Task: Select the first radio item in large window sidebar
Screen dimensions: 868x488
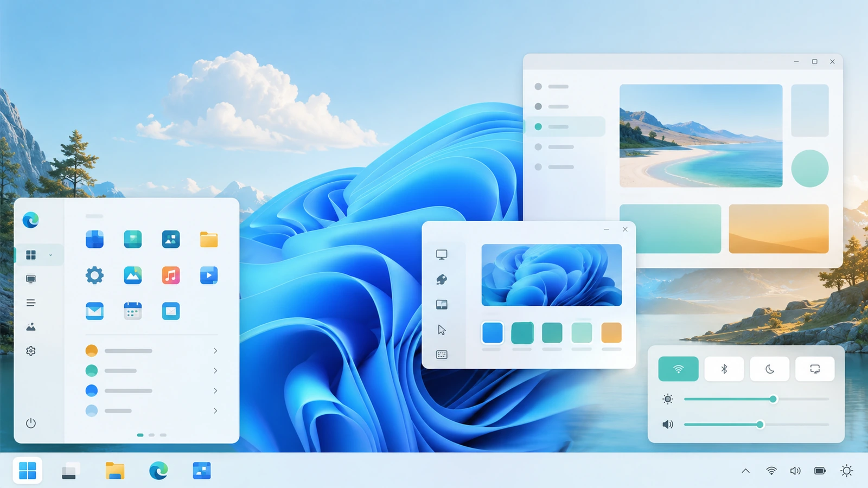Action: click(538, 87)
